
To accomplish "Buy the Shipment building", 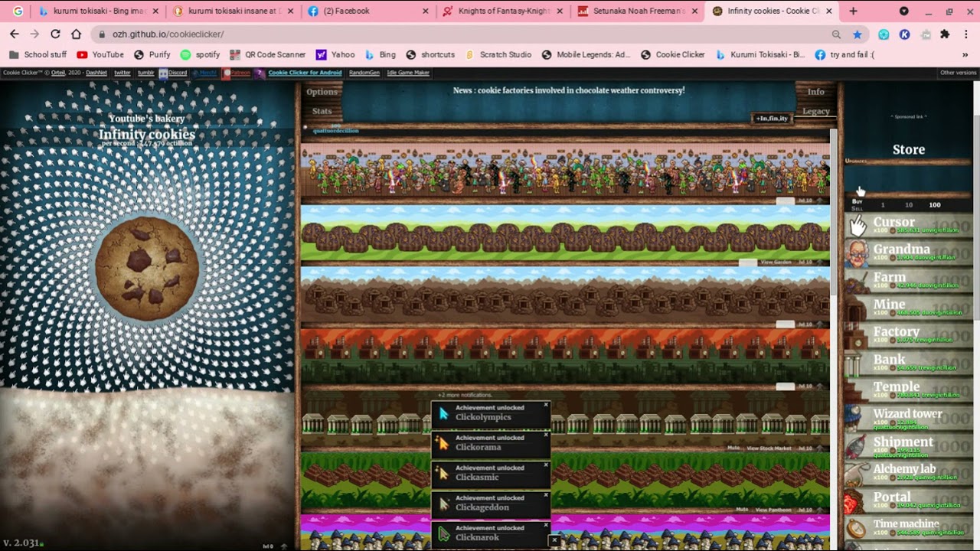I will (909, 445).
